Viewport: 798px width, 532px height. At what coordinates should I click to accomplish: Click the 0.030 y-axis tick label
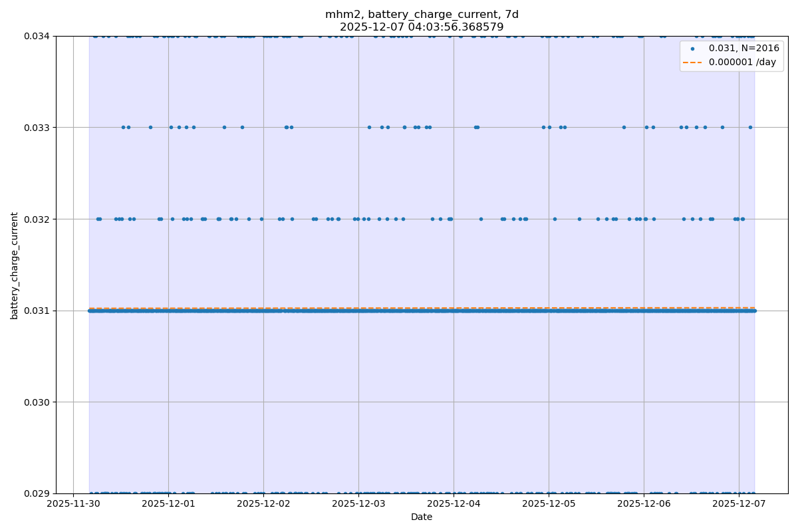pos(37,402)
